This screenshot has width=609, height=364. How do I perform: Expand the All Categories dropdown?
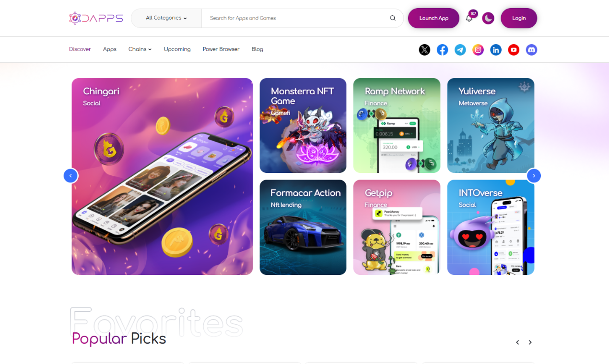(166, 18)
